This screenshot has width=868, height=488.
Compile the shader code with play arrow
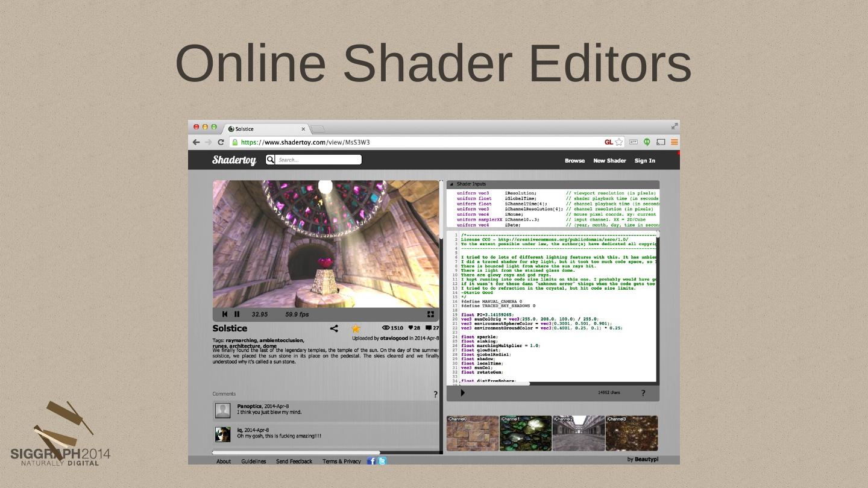point(462,393)
